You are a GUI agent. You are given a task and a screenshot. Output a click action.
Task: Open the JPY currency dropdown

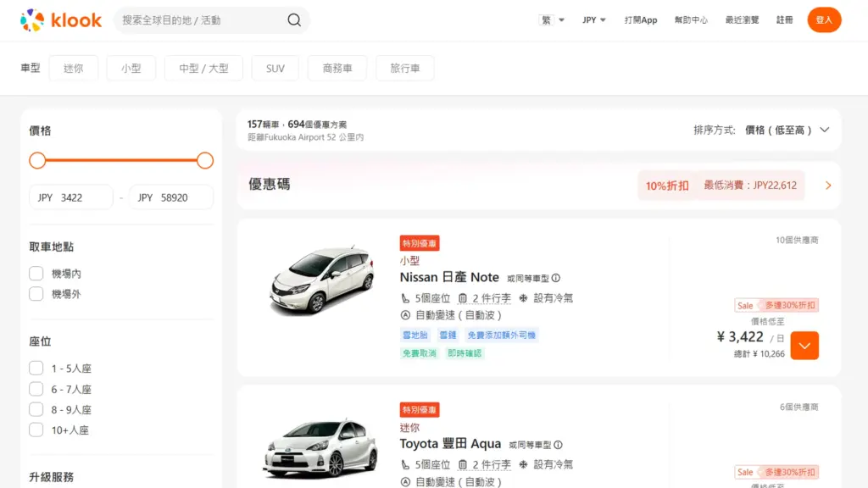point(594,20)
